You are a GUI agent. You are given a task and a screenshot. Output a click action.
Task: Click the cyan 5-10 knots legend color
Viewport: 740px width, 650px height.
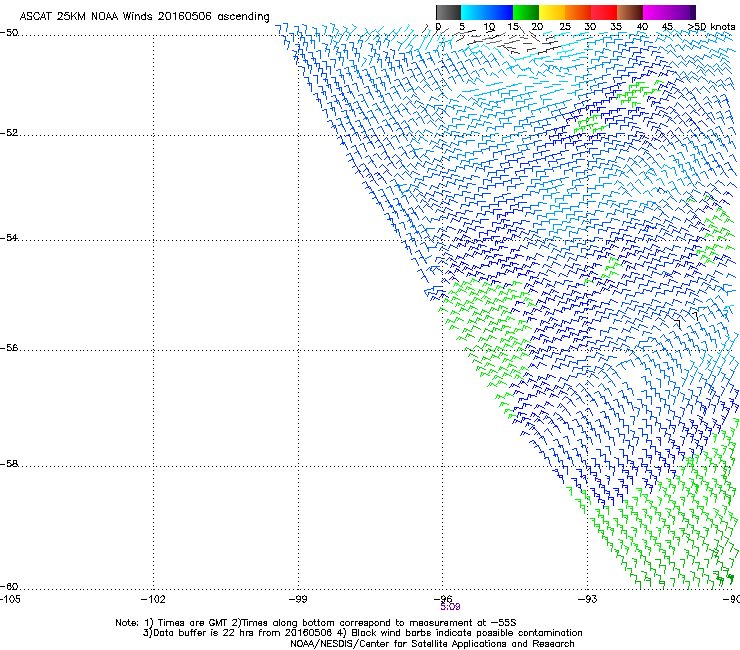point(474,12)
